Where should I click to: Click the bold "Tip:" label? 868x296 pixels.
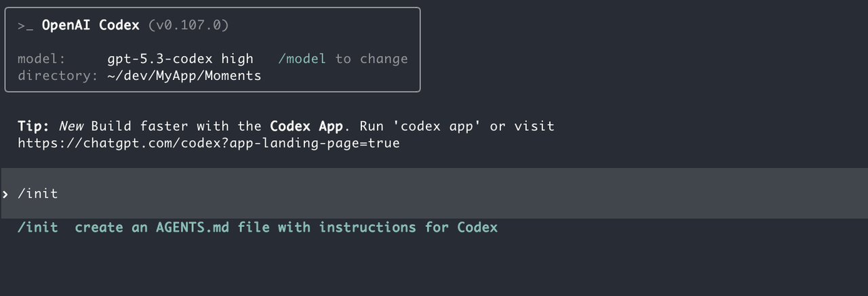(x=34, y=127)
